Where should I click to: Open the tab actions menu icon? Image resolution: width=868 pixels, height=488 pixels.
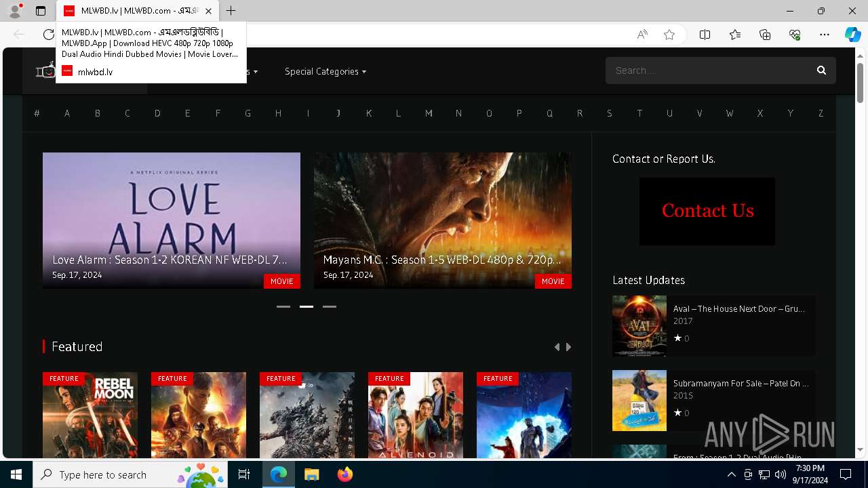coord(41,11)
